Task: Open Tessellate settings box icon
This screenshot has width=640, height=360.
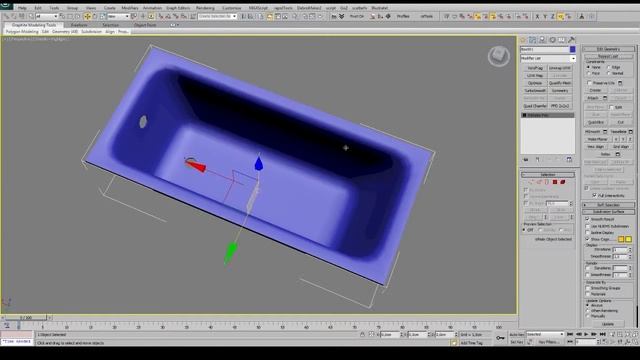Action: click(631, 131)
